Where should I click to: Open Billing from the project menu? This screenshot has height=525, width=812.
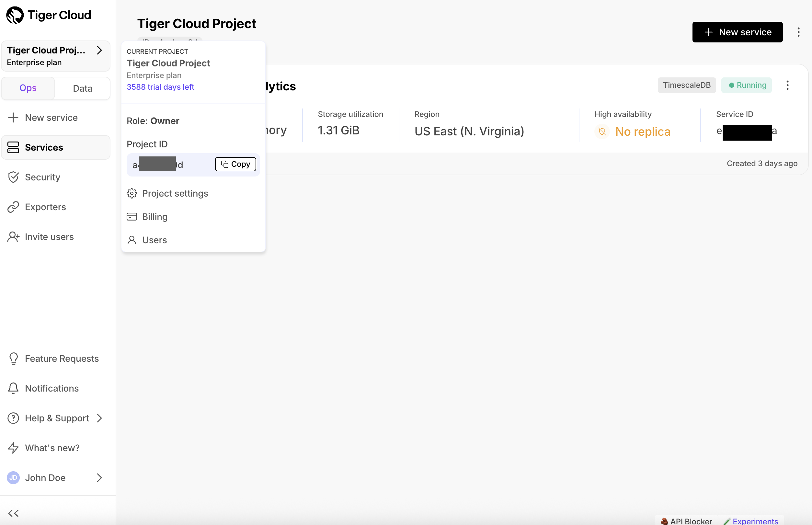click(154, 216)
